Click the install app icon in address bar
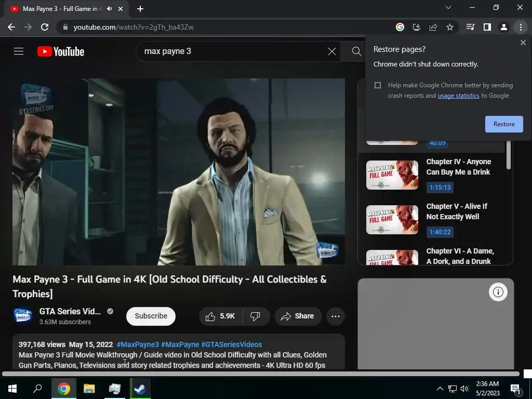The width and height of the screenshot is (532, 399). point(417,27)
